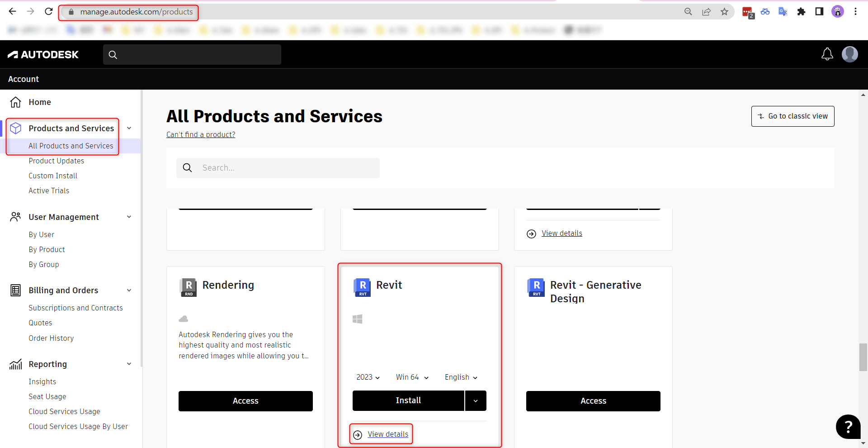Screen dimensions: 868x448
Task: Open the Autodesk user profile avatar
Action: pos(850,54)
